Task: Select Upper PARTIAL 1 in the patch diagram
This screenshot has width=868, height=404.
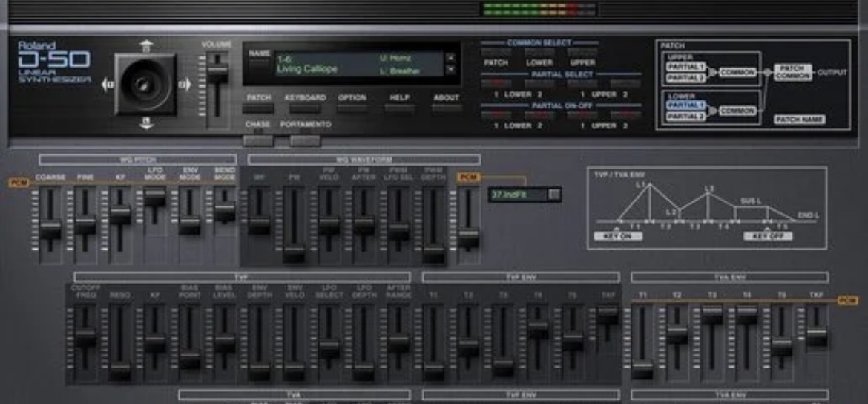Action: (686, 67)
